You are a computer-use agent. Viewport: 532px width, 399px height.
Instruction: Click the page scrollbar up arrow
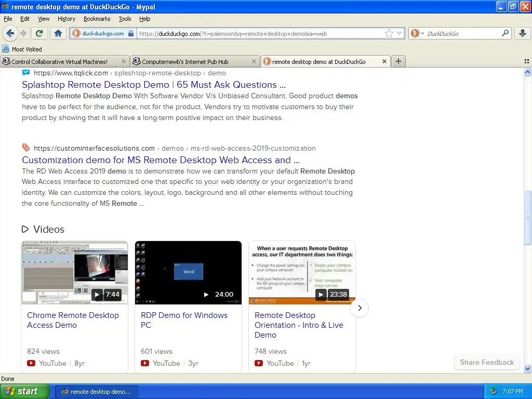pyautogui.click(x=527, y=72)
